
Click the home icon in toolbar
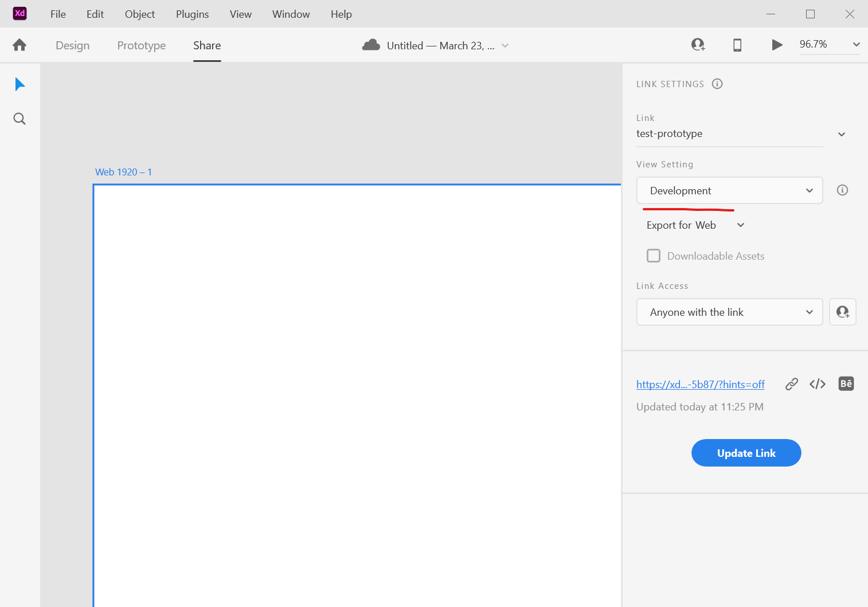(x=19, y=45)
